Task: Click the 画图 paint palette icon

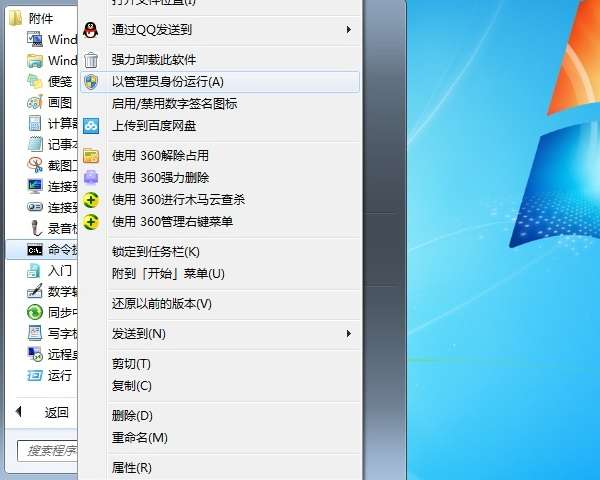Action: [x=35, y=102]
